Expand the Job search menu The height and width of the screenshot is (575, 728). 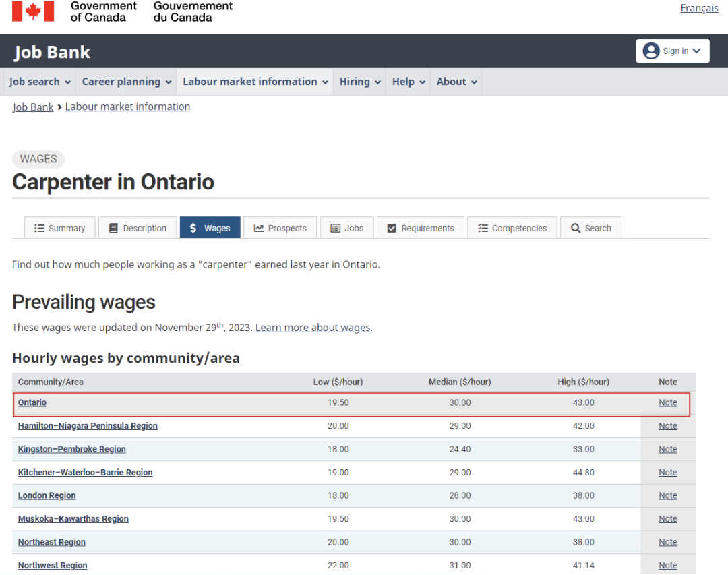(x=40, y=82)
